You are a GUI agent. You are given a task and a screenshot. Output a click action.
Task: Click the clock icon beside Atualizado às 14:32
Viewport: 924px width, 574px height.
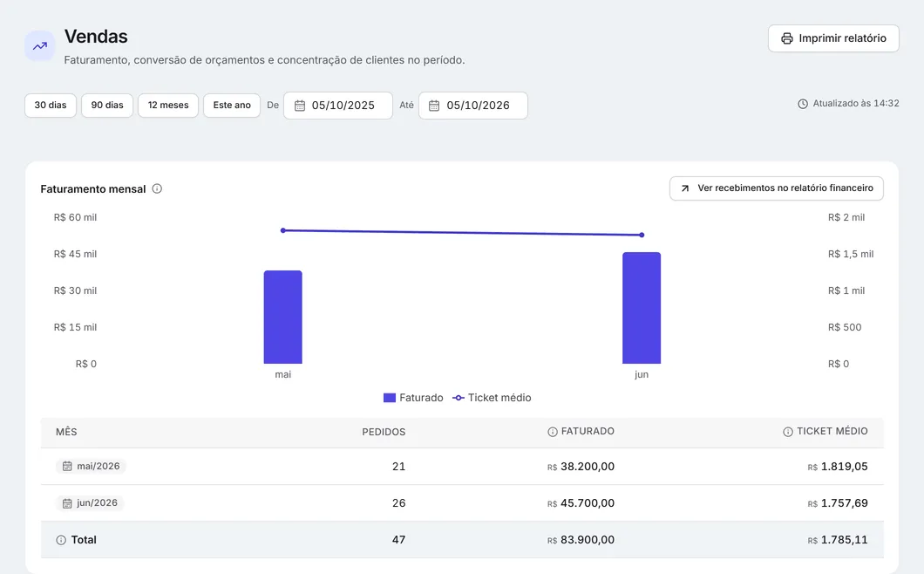point(803,104)
